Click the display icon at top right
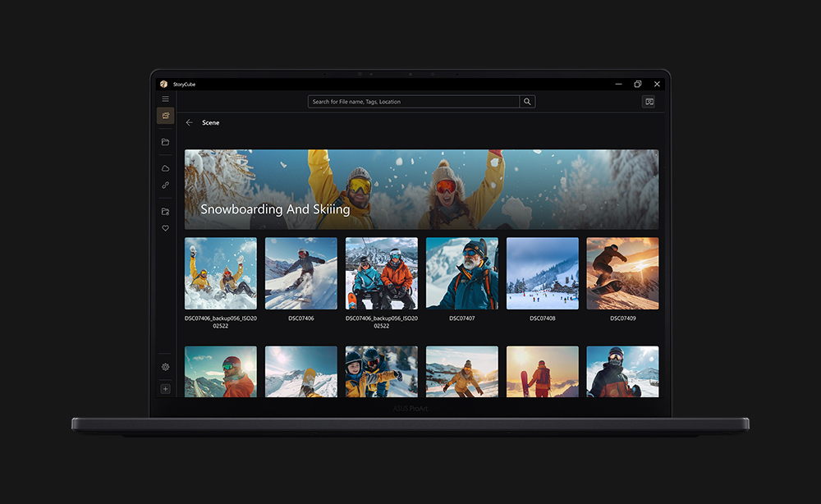821x504 pixels. tap(649, 102)
